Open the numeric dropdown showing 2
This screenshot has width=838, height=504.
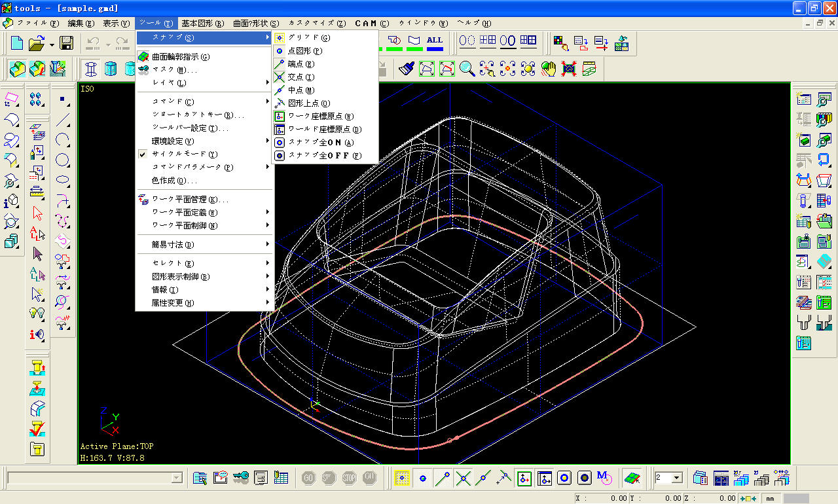point(677,478)
